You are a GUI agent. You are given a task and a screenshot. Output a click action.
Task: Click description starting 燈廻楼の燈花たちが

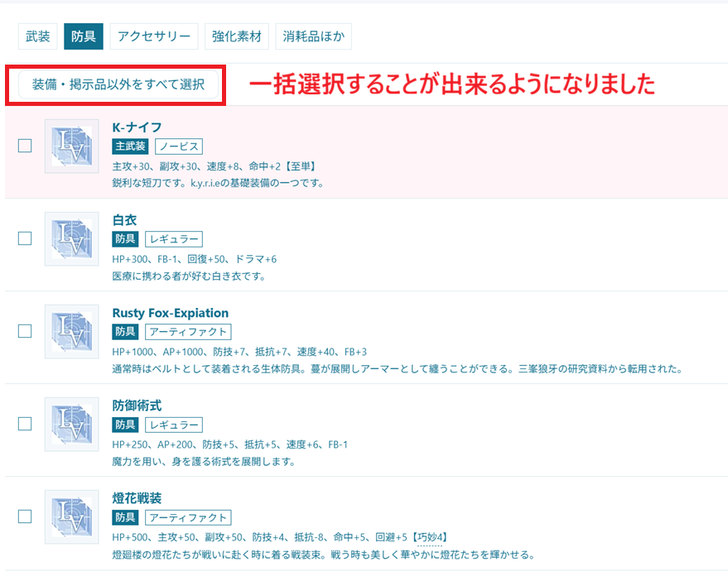[324, 555]
